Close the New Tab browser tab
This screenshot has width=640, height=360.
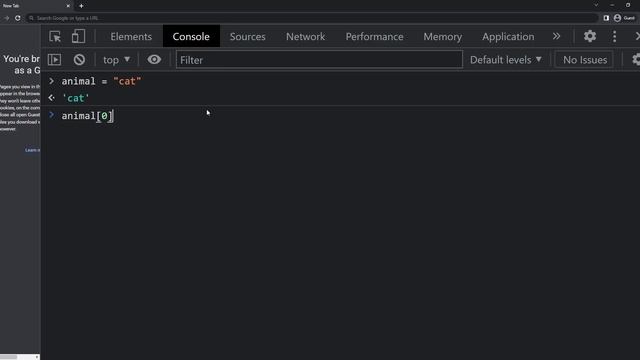(68, 6)
